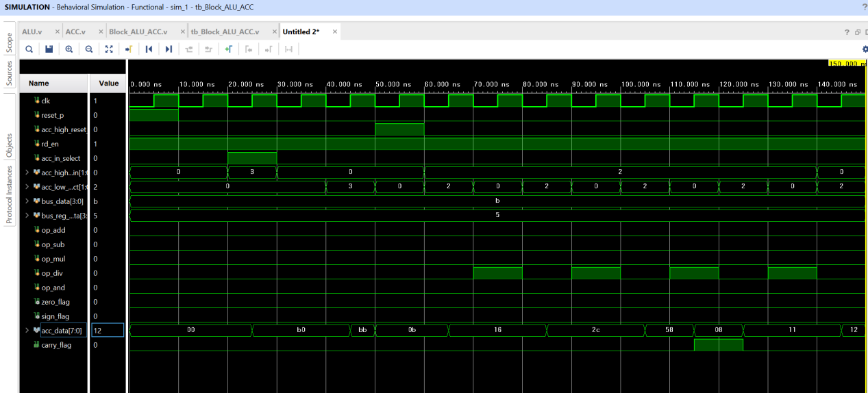868x393 pixels.
Task: Click the go to cursor icon
Action: click(129, 49)
